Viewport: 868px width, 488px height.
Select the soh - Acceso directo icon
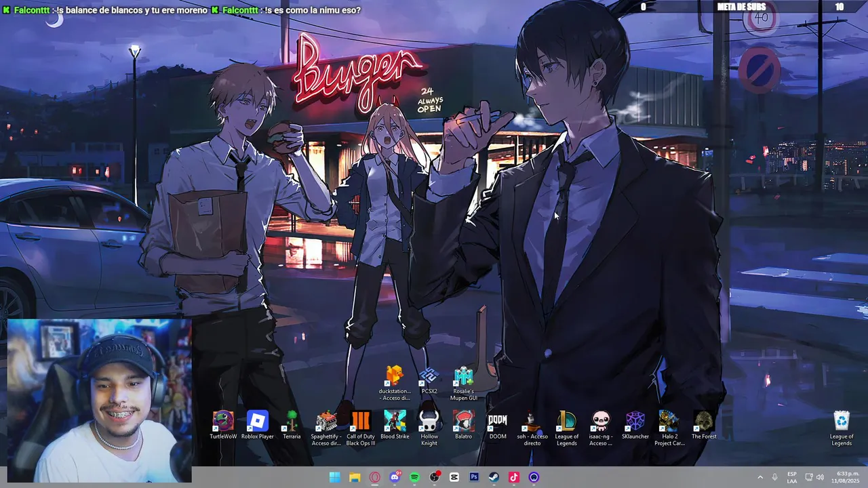[x=532, y=428]
